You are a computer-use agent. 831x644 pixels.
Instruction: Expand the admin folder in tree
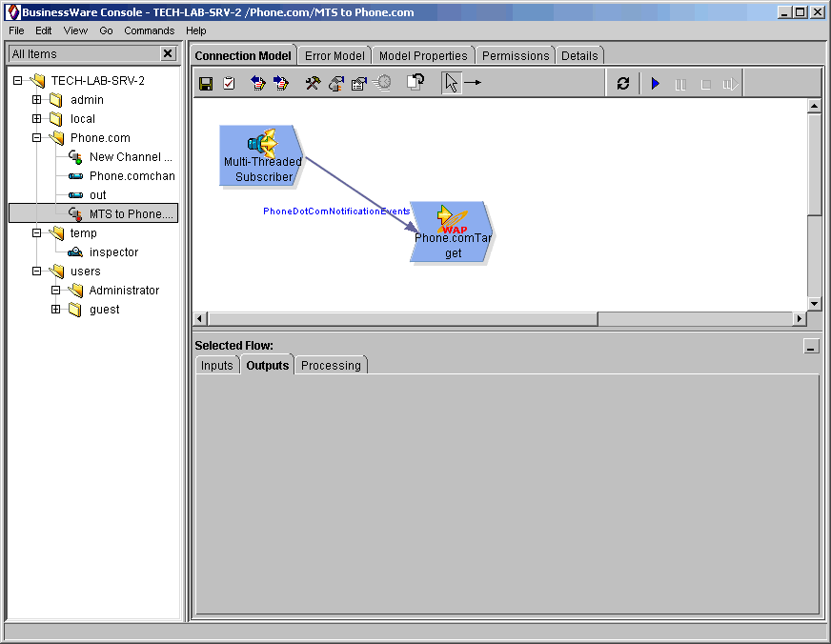point(37,100)
